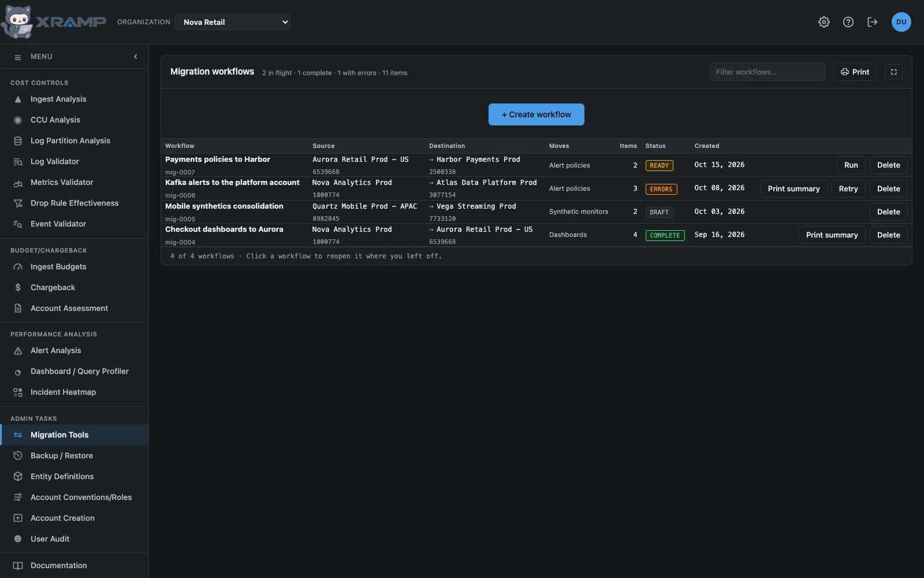Click the Status column header

(655, 146)
